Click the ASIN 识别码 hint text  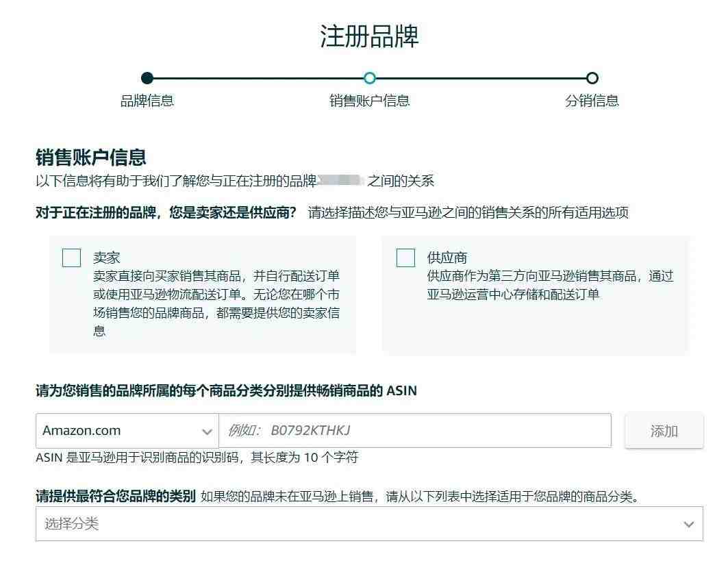pyautogui.click(x=197, y=458)
